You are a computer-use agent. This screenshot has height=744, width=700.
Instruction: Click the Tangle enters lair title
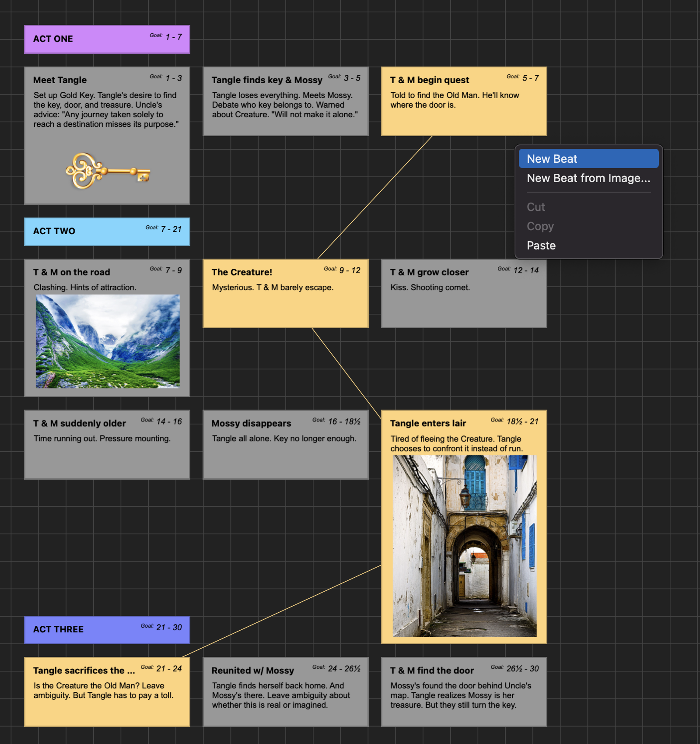pyautogui.click(x=428, y=423)
